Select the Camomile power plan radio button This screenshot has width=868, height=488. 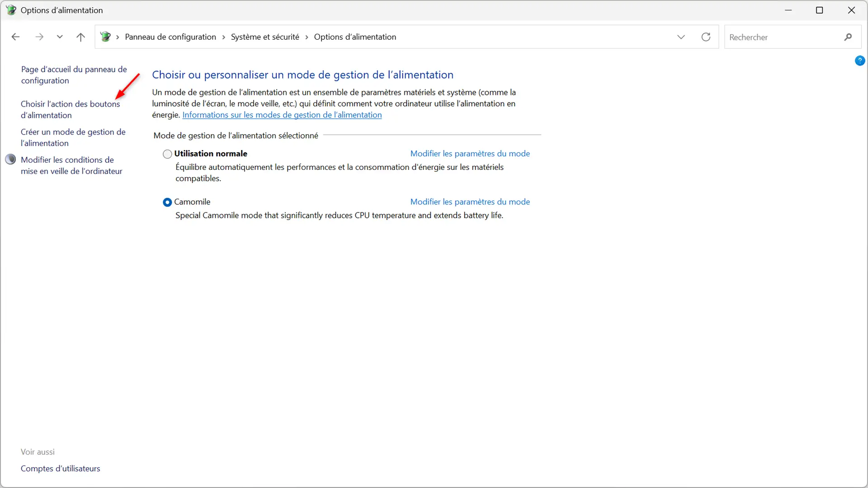167,202
